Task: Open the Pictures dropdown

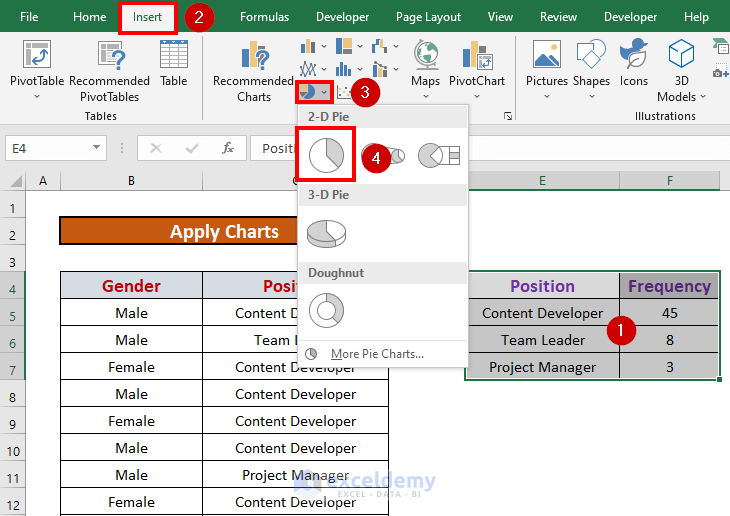Action: coord(547,97)
